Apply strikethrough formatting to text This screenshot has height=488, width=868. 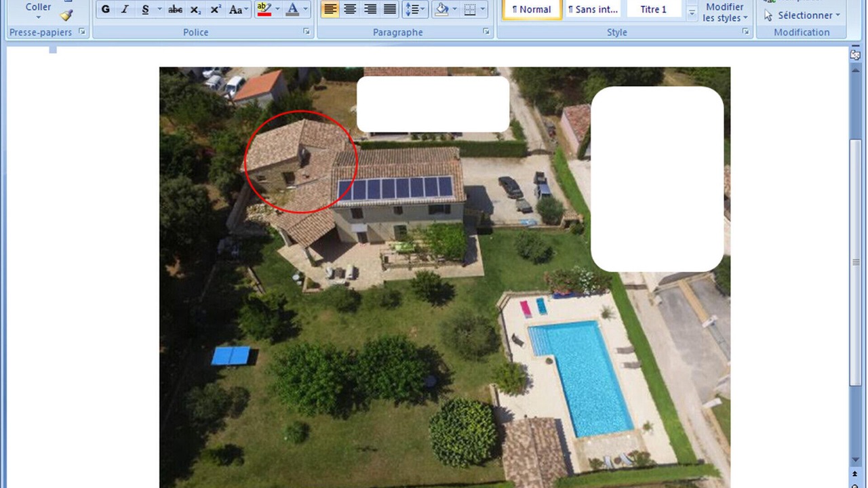(x=175, y=9)
